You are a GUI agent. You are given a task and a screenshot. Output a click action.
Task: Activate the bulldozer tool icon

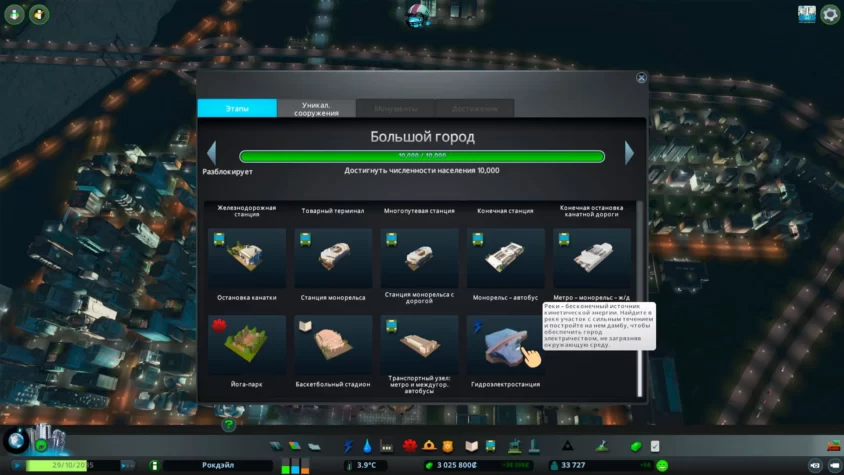(833, 445)
